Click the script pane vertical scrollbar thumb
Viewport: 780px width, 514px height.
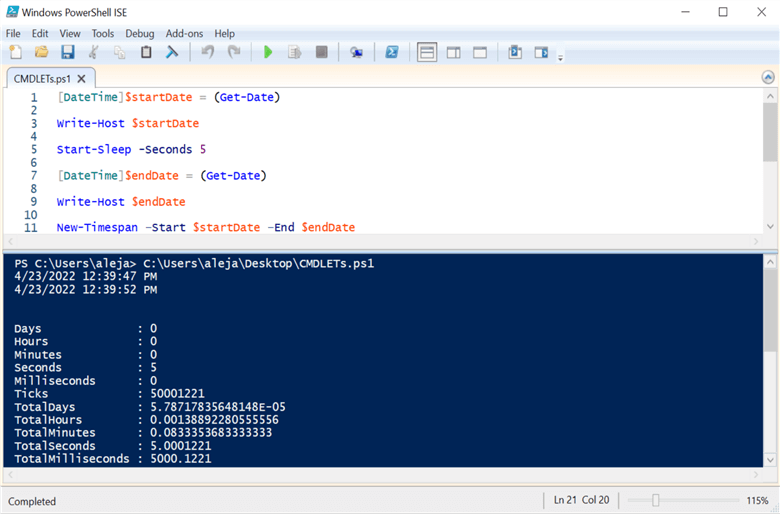click(x=770, y=132)
